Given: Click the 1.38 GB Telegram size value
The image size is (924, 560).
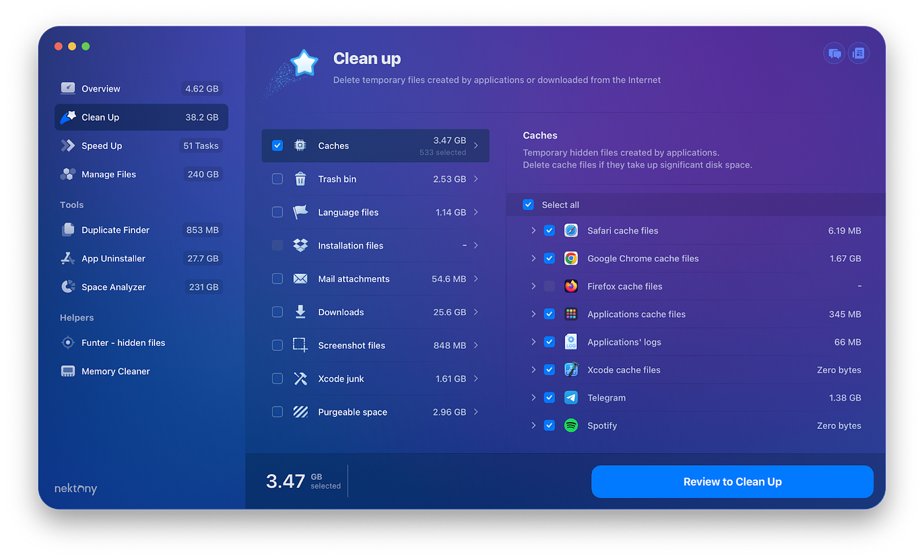Looking at the screenshot, I should [x=845, y=398].
